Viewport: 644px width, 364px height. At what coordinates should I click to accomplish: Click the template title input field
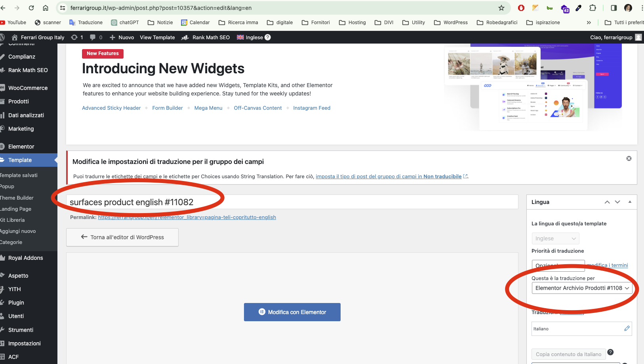tap(292, 202)
